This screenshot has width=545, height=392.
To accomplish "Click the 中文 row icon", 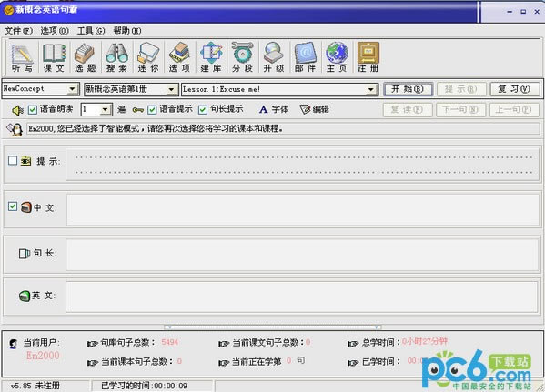I will coord(26,207).
